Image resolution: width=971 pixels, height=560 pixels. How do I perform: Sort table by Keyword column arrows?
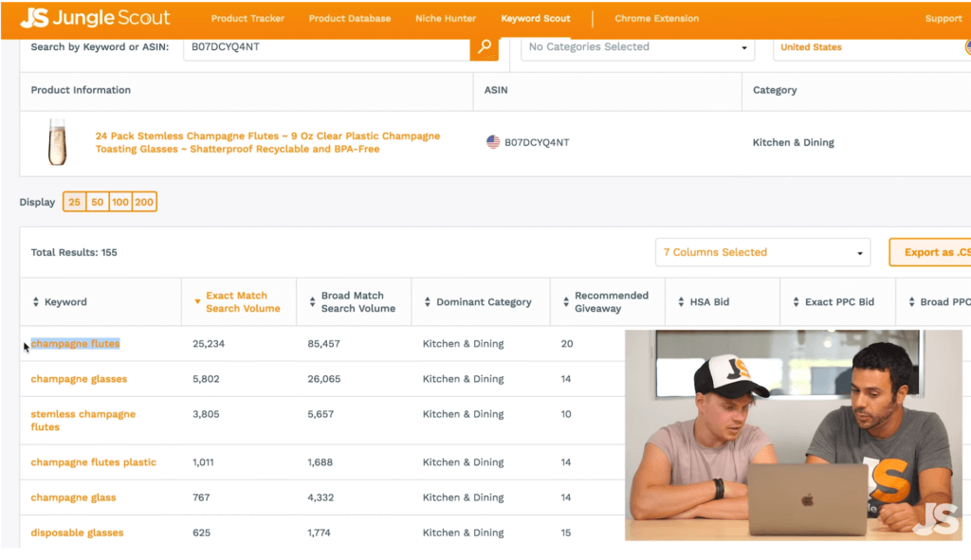(36, 302)
